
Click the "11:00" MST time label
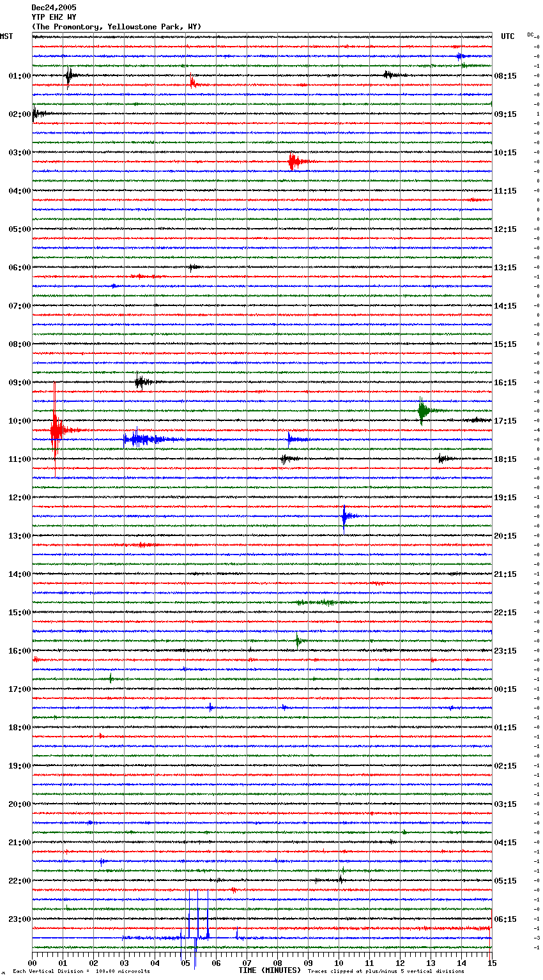coord(19,459)
